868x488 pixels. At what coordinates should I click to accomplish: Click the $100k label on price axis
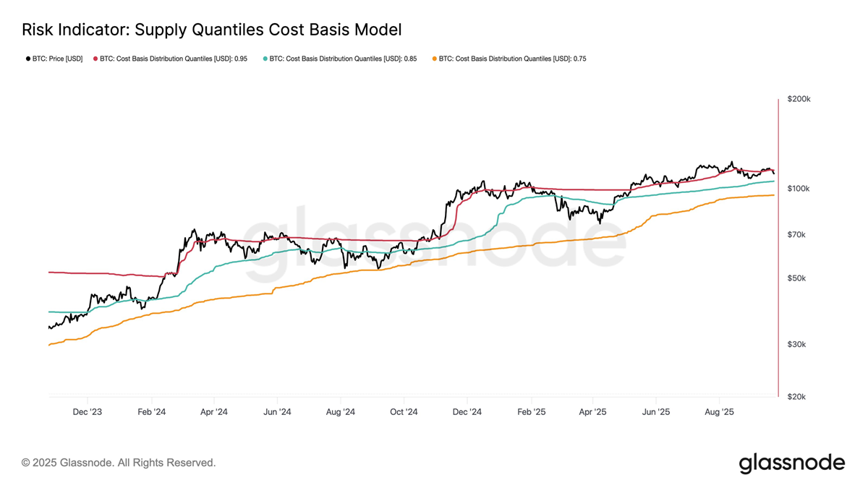(799, 189)
